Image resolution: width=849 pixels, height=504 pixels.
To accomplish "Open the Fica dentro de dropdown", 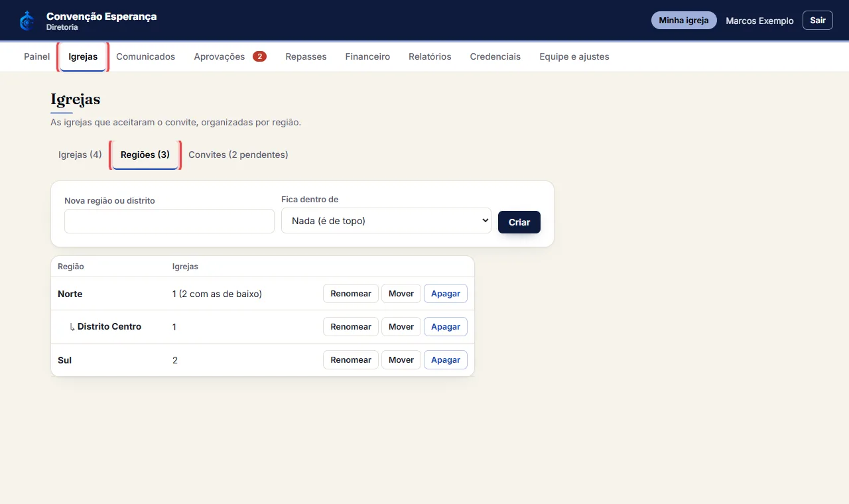I will point(386,221).
